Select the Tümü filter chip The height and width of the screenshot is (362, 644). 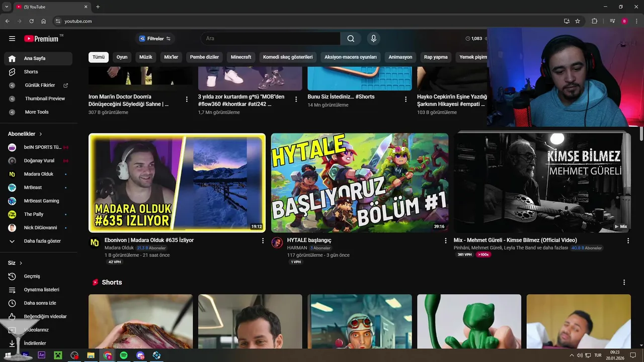click(99, 57)
